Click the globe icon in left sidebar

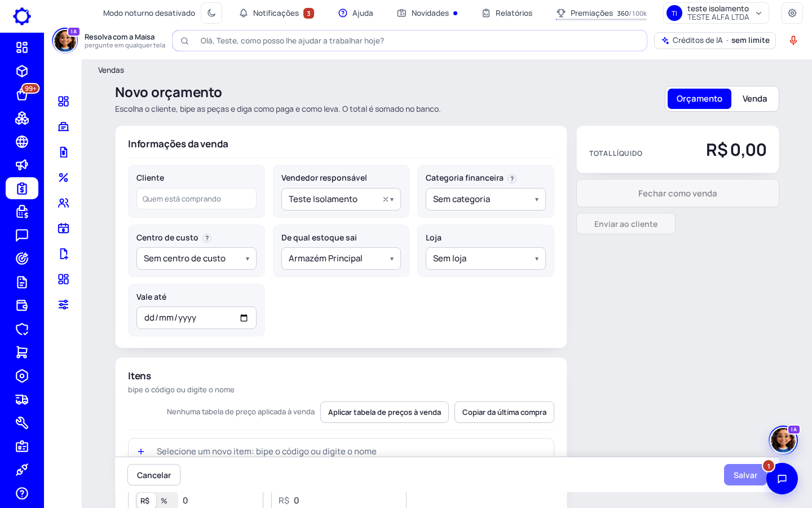22,142
